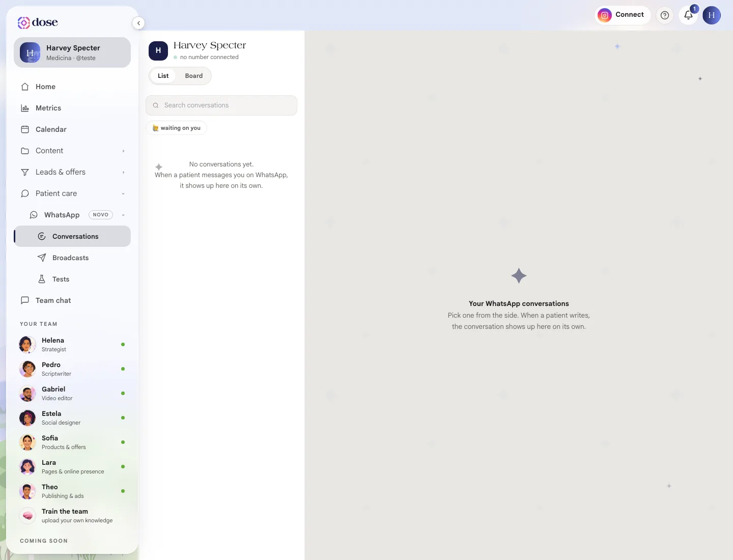The image size is (733, 560).
Task: Click the Conversations chat icon
Action: point(42,236)
